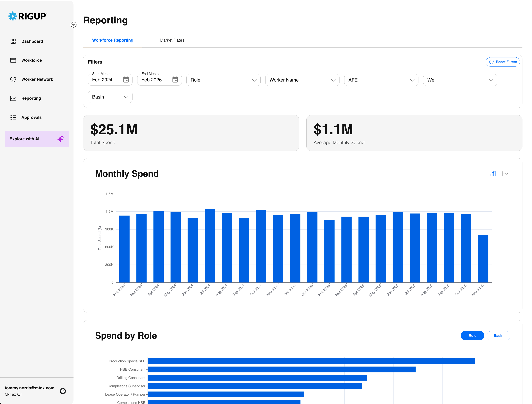Open the Basin filter dropdown
This screenshot has height=404, width=532.
point(110,97)
